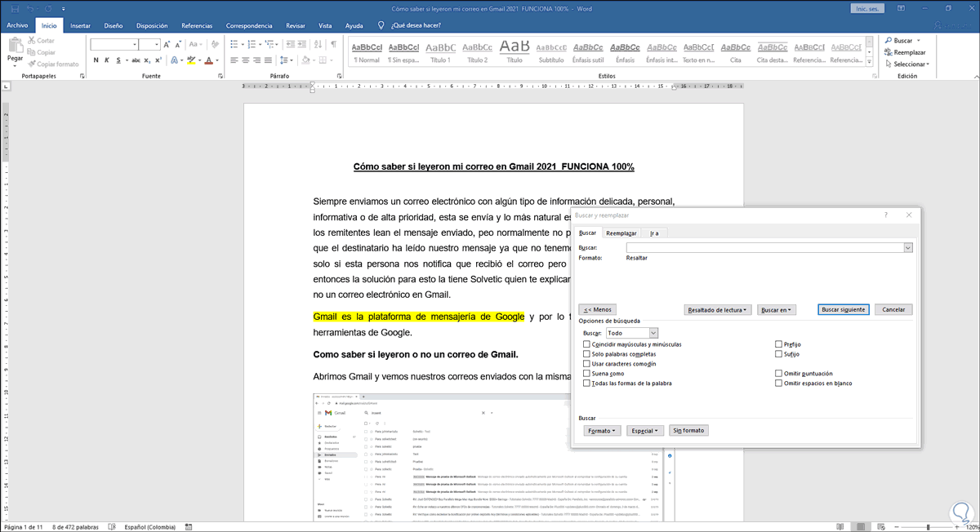Open the Buscar en dropdown button
The height and width of the screenshot is (532, 980).
coord(777,310)
